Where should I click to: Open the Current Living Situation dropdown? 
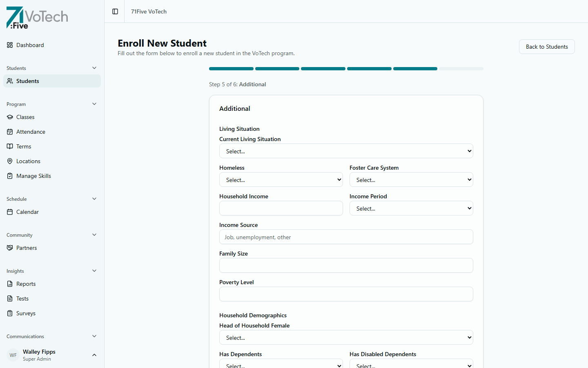[346, 151]
